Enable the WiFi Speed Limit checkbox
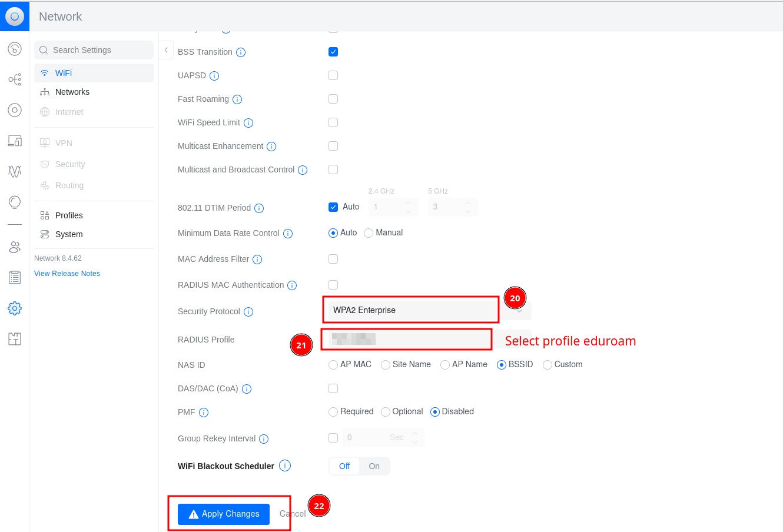 point(333,122)
